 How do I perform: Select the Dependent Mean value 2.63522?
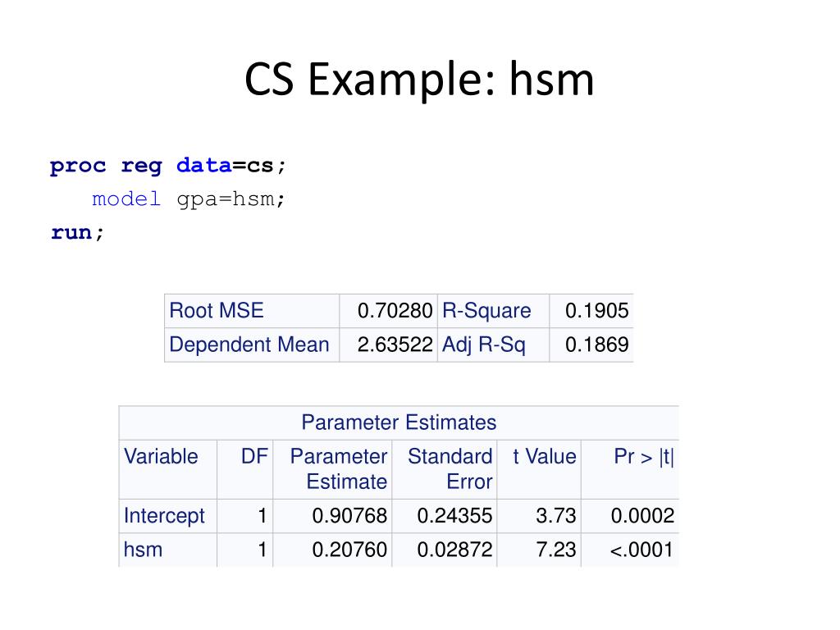395,345
